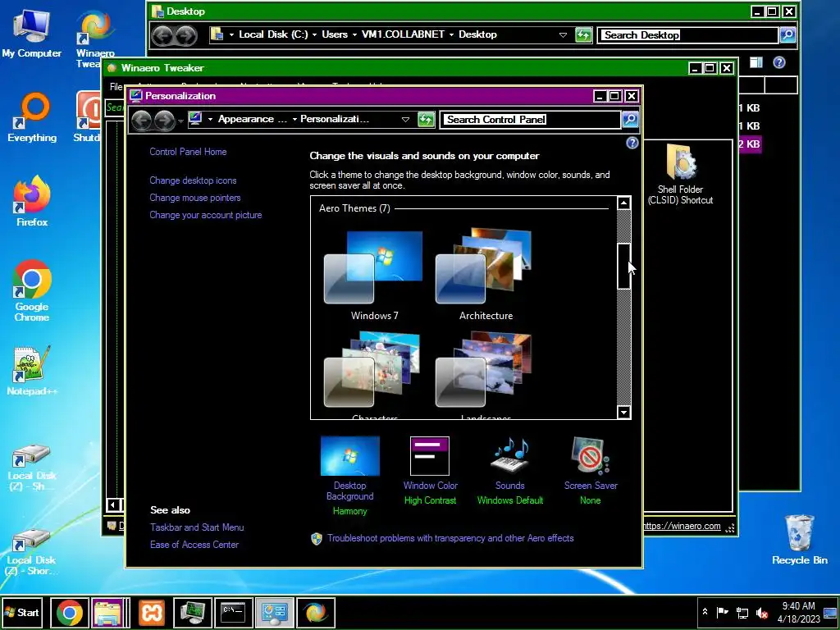Open Change mouse pointers link

tap(195, 198)
